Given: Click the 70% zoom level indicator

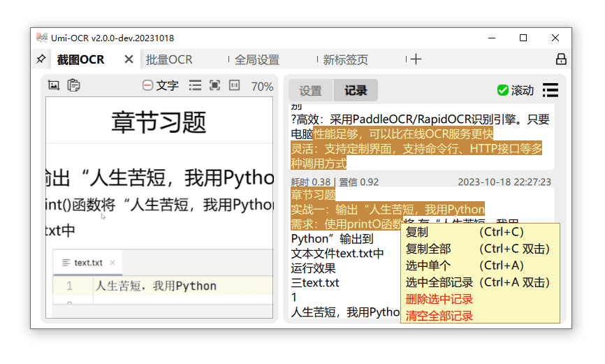Looking at the screenshot, I should tap(262, 87).
